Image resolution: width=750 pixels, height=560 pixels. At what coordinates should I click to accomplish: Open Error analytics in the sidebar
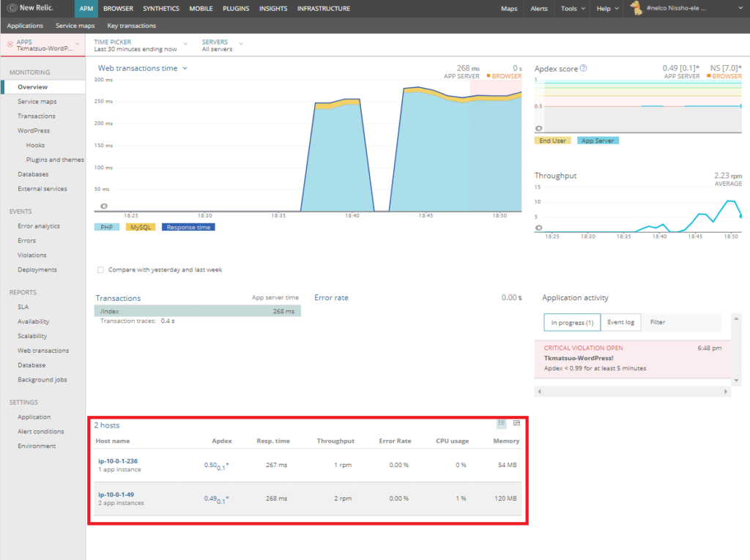tap(39, 226)
